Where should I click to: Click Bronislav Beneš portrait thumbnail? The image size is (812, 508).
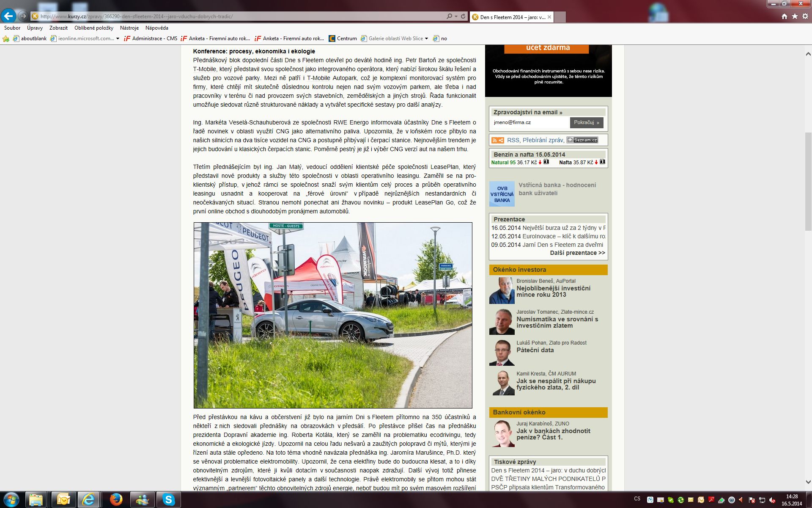click(x=502, y=290)
